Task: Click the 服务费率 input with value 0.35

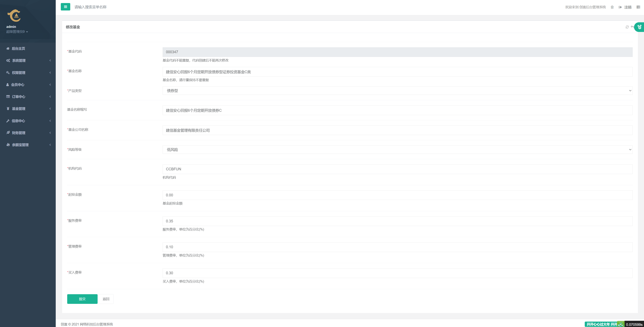Action: tap(397, 221)
